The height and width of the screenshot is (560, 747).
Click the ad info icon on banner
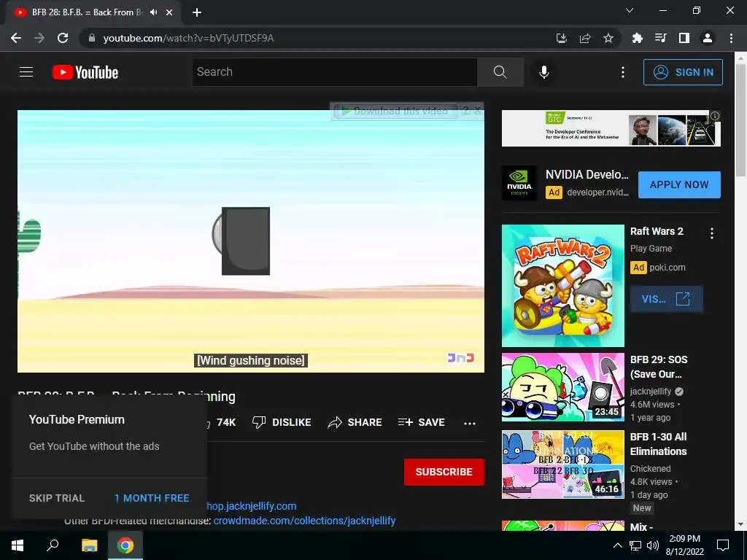[715, 116]
